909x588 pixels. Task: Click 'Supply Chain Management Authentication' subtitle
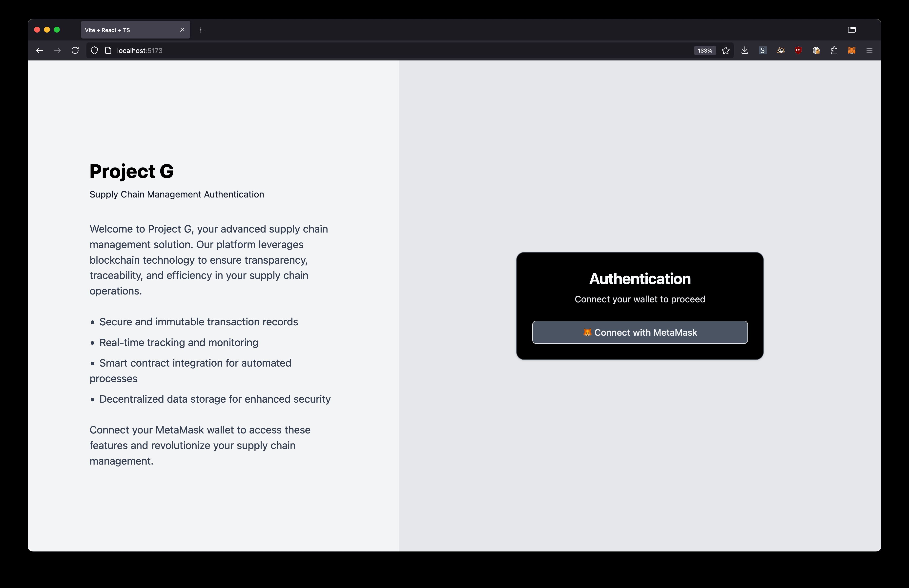(177, 195)
